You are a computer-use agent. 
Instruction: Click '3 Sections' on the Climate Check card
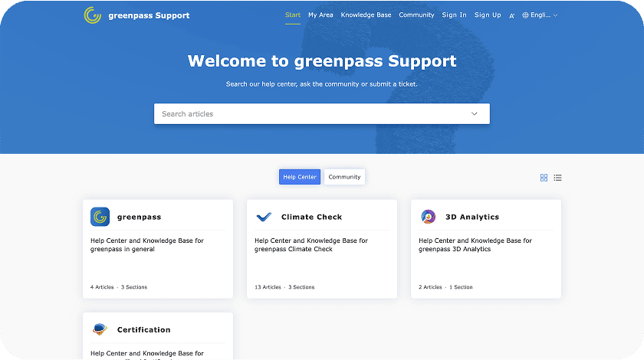tap(301, 287)
